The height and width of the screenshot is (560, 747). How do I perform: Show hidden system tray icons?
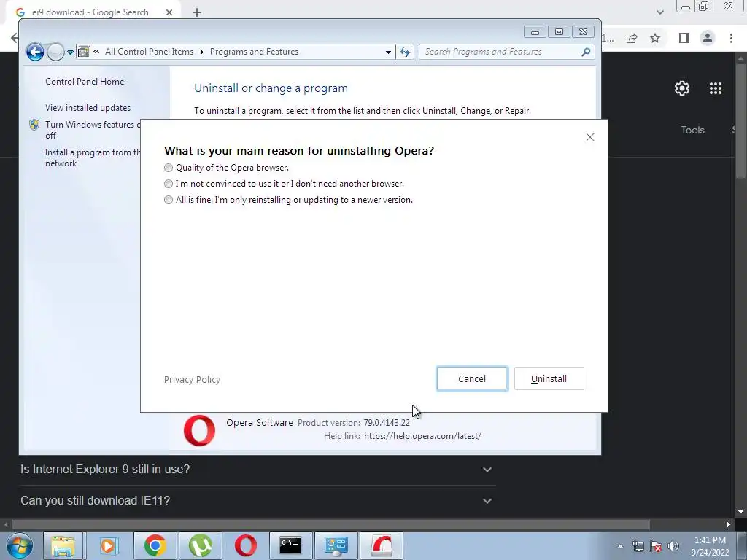pos(620,546)
